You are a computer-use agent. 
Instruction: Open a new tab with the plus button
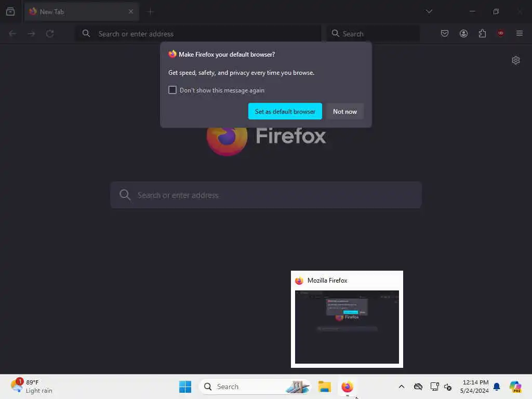[150, 12]
